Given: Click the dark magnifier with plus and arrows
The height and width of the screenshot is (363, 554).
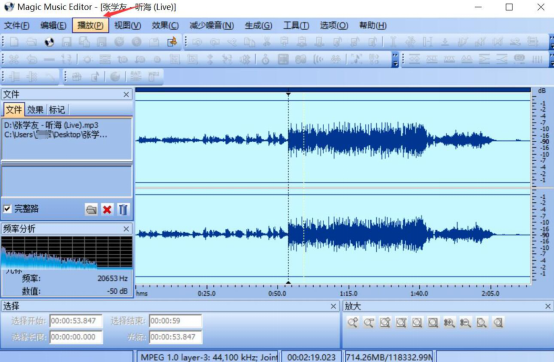Looking at the screenshot, I should click(449, 322).
